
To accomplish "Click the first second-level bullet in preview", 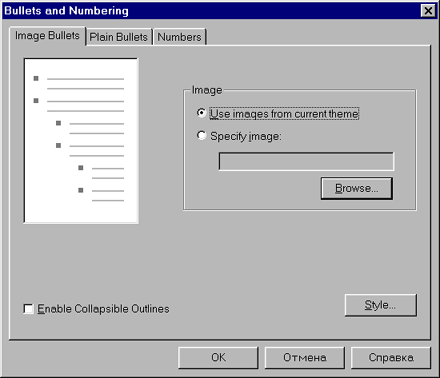I will [58, 123].
